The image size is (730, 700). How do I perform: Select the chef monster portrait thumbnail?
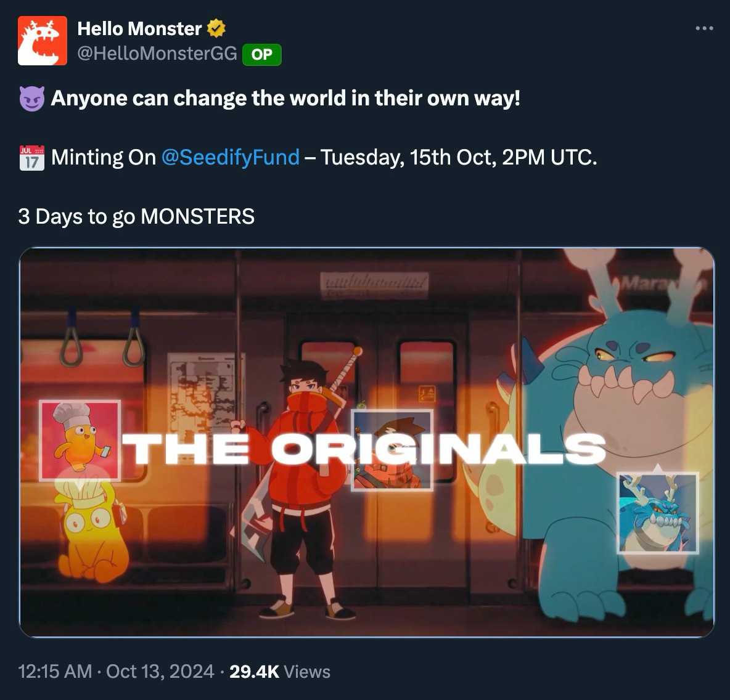click(80, 441)
